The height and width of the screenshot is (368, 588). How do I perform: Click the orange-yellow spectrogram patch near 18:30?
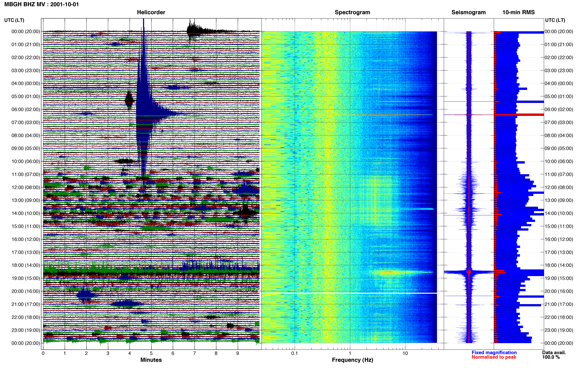(x=389, y=272)
